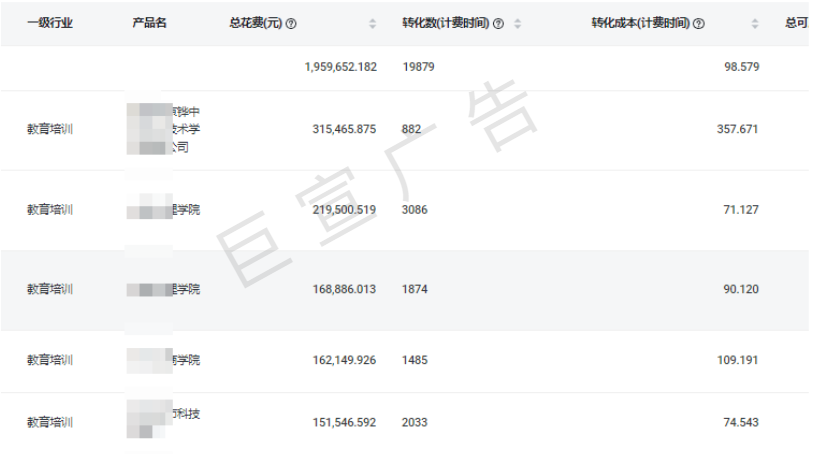
Task: Select spend cell 151,546.592
Action: (344, 422)
